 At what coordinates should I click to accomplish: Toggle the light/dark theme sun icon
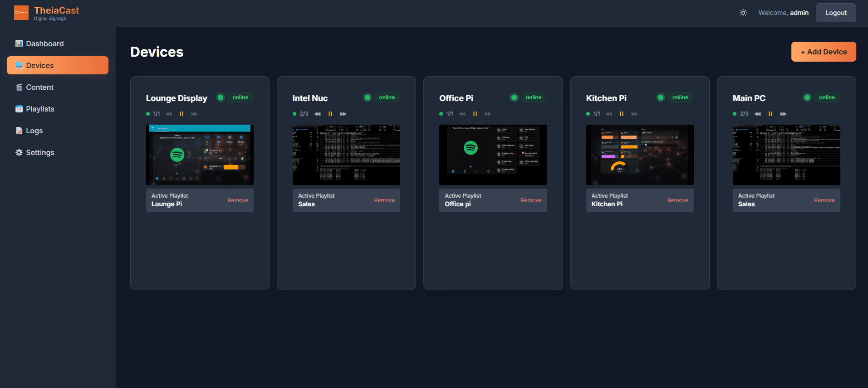(x=743, y=13)
